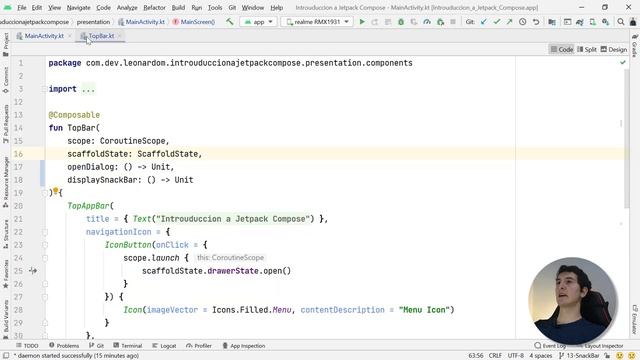This screenshot has height=360, width=640.
Task: Close the TopBar.kt tab
Action: [120, 36]
